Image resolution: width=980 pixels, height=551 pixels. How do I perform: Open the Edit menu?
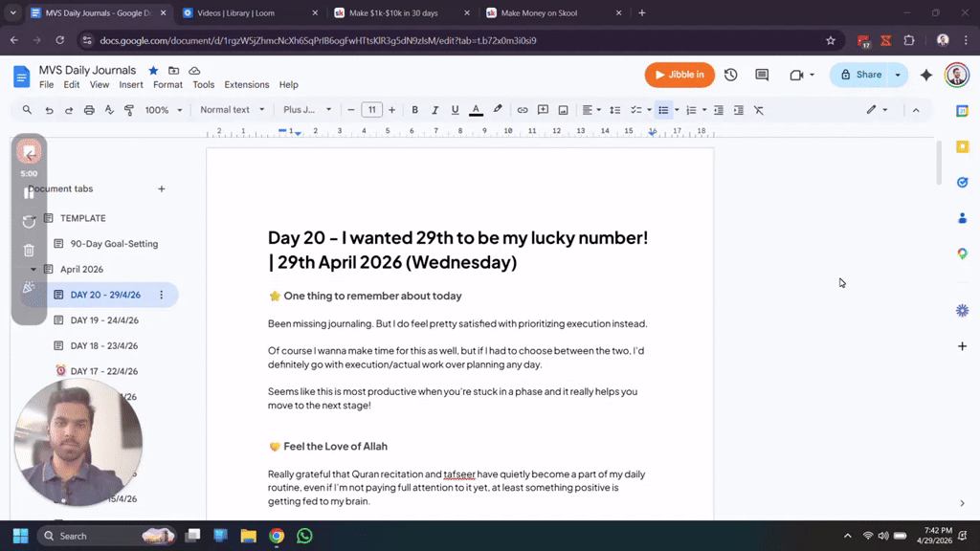pos(71,85)
